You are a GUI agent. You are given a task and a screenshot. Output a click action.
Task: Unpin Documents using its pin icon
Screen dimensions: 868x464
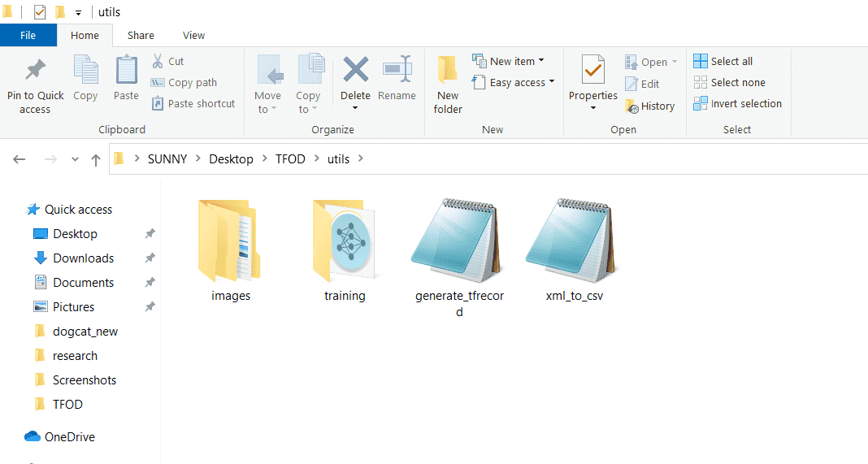pyautogui.click(x=150, y=283)
